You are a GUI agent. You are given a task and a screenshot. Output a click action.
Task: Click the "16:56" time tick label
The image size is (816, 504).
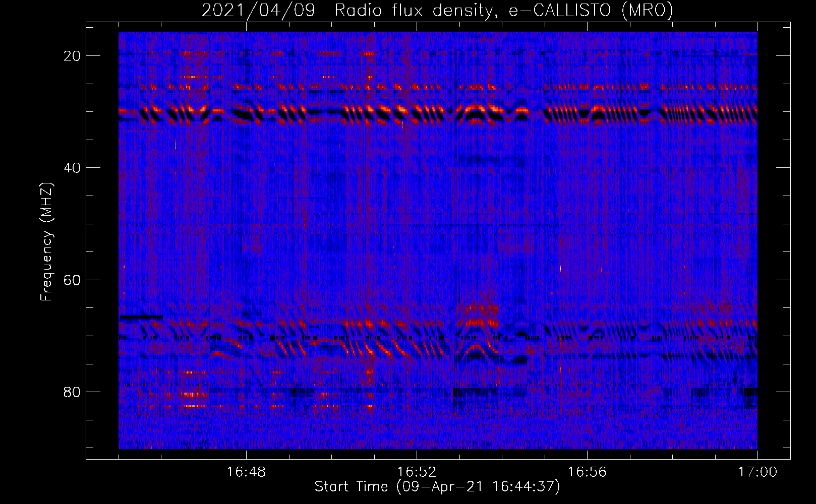[x=587, y=472]
